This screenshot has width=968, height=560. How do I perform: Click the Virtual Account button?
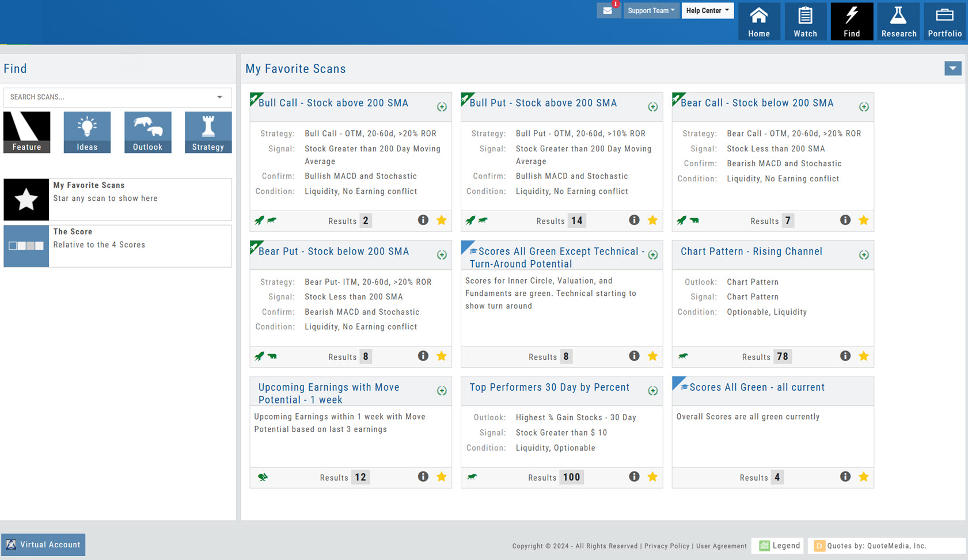coord(44,544)
